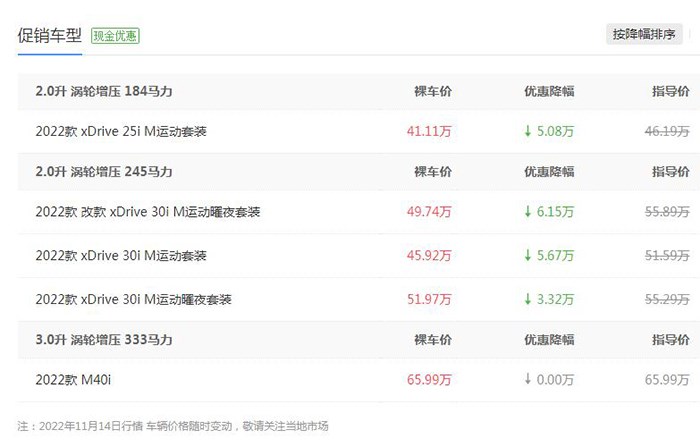Select the 促销车型 tab

pos(50,35)
